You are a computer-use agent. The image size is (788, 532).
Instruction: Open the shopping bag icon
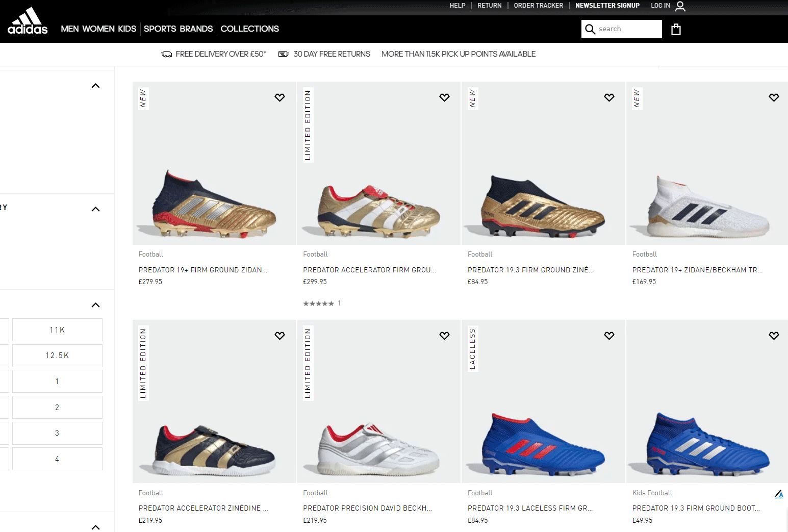[676, 30]
